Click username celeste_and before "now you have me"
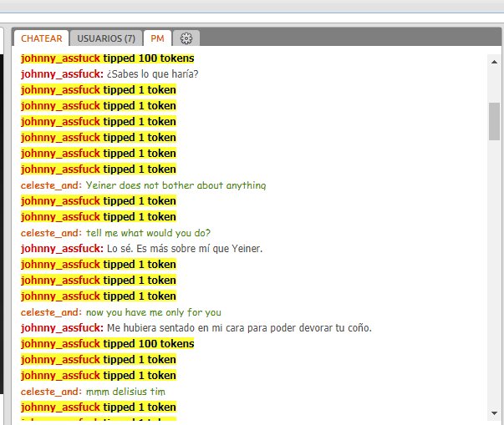Screen dimensions: 504x425 pyautogui.click(x=51, y=312)
